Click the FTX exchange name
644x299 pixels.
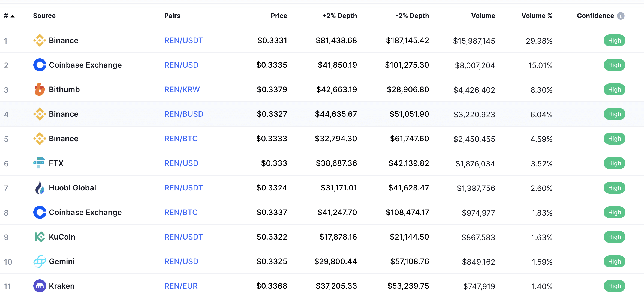point(56,163)
